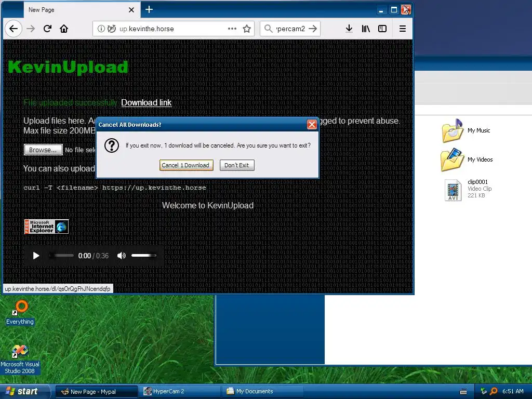Image resolution: width=532 pixels, height=399 pixels.
Task: Confirm with Cancel 1 Download button
Action: [x=187, y=165]
